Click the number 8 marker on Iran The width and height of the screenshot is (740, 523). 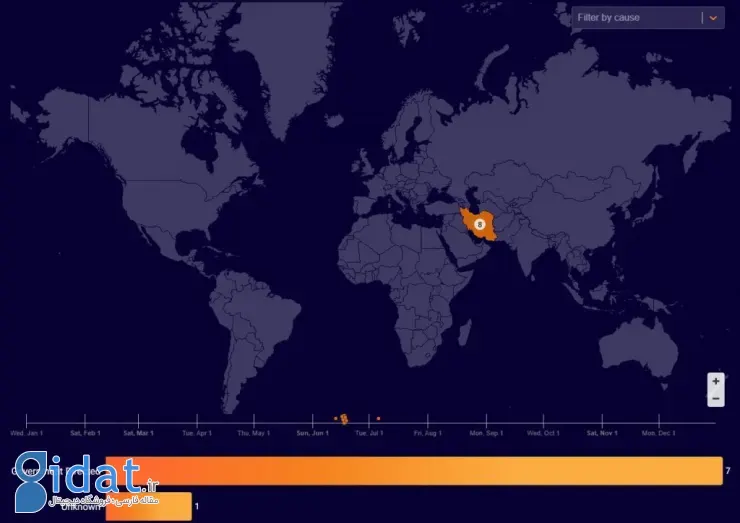coord(479,224)
